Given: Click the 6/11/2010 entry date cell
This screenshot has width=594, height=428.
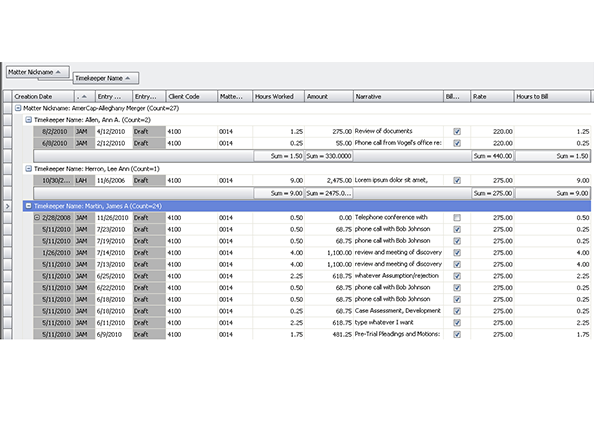Looking at the screenshot, I should pos(114,323).
